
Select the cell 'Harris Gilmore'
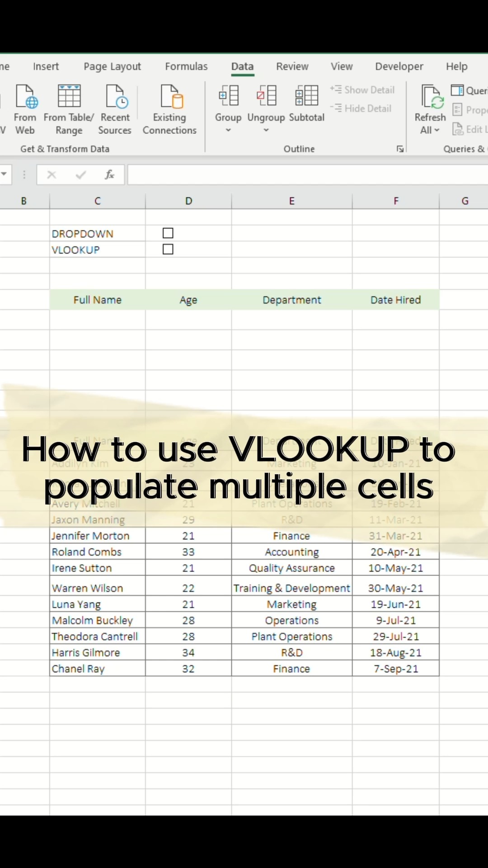coord(98,652)
